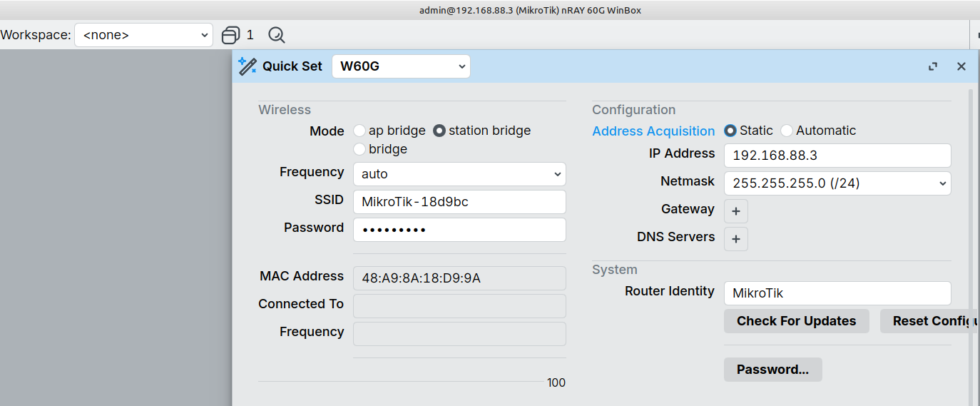Add a DNS Servers entry with plus button
The image size is (980, 406).
(736, 239)
